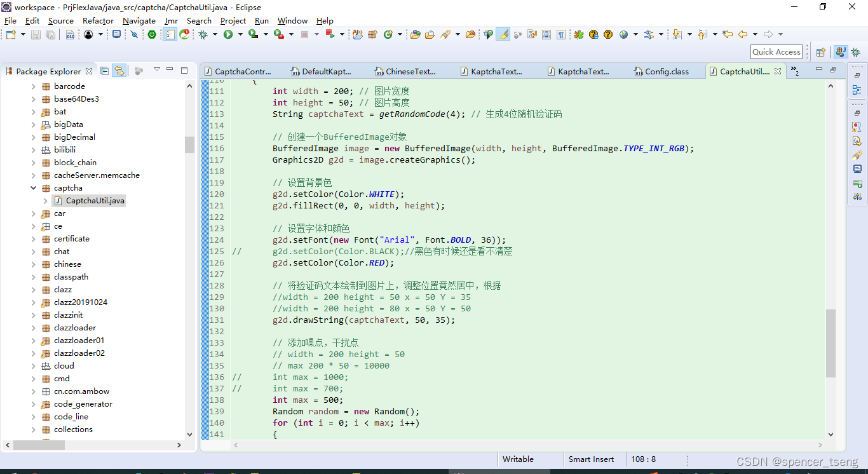Run the application with the green Run icon
Screen dimensions: 868x474
[x=228, y=34]
